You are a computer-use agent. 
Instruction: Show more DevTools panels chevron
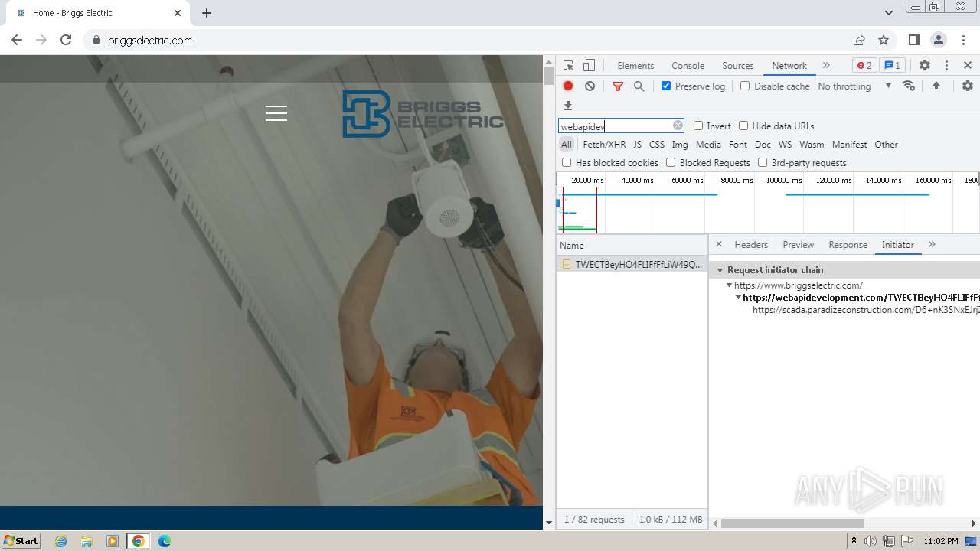point(826,66)
